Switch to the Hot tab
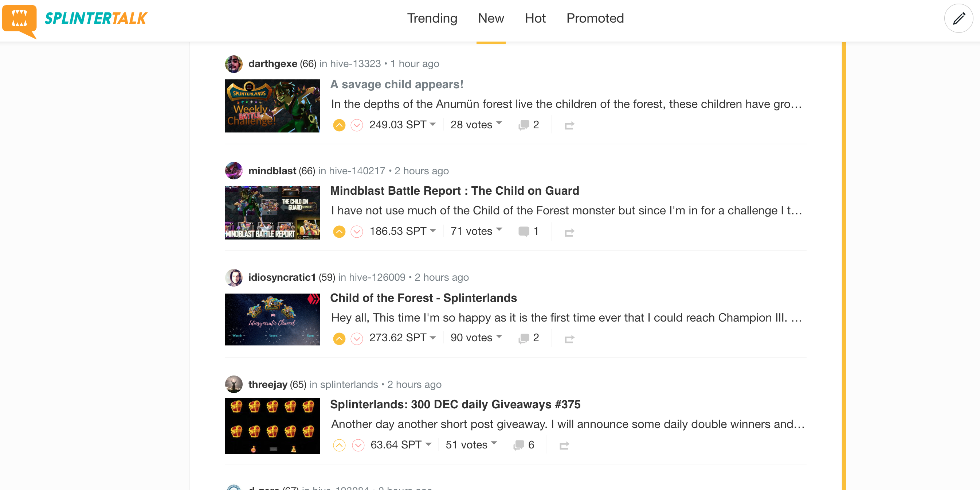This screenshot has width=980, height=490. point(535,18)
